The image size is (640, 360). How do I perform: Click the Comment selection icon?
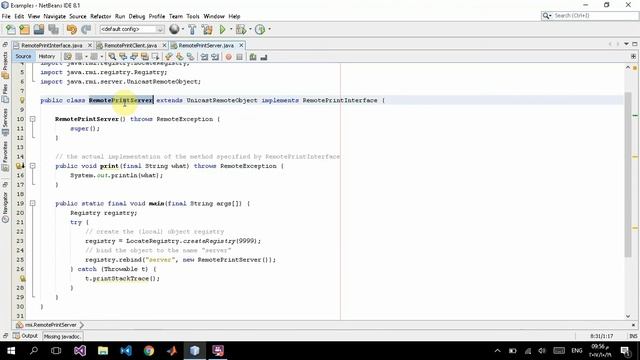[x=253, y=57]
